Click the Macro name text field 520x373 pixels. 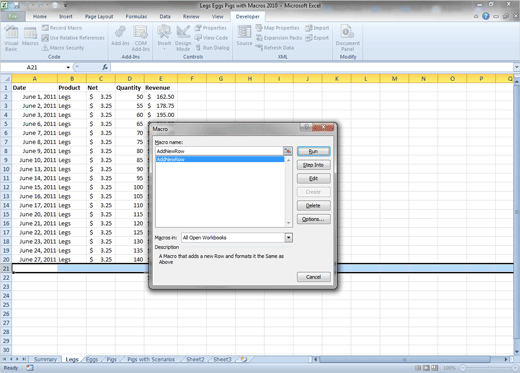pyautogui.click(x=219, y=151)
